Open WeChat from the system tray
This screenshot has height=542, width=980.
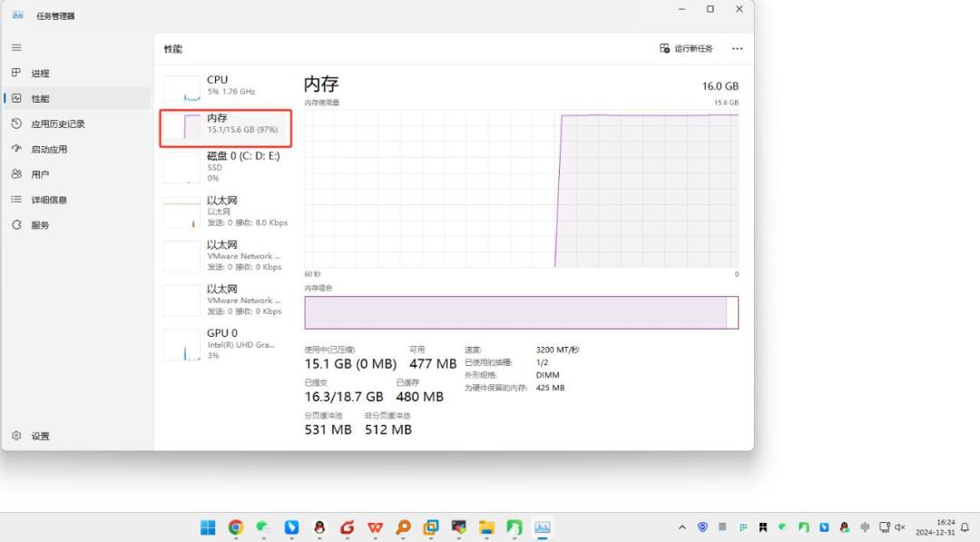pyautogui.click(x=782, y=527)
